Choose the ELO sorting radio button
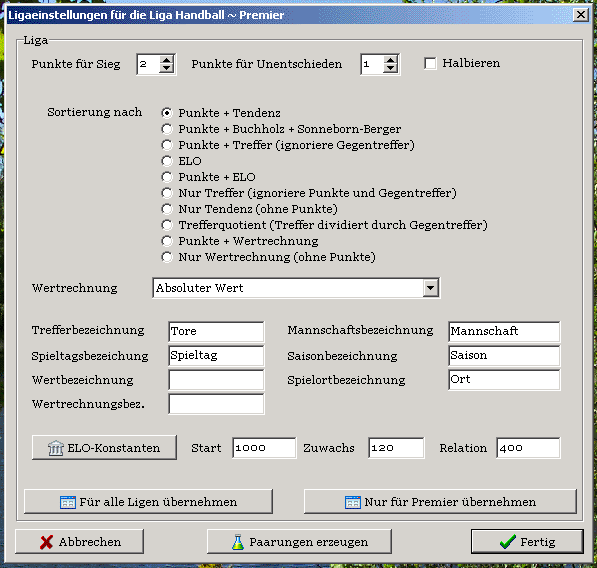Screen dimensions: 597x568 167,161
